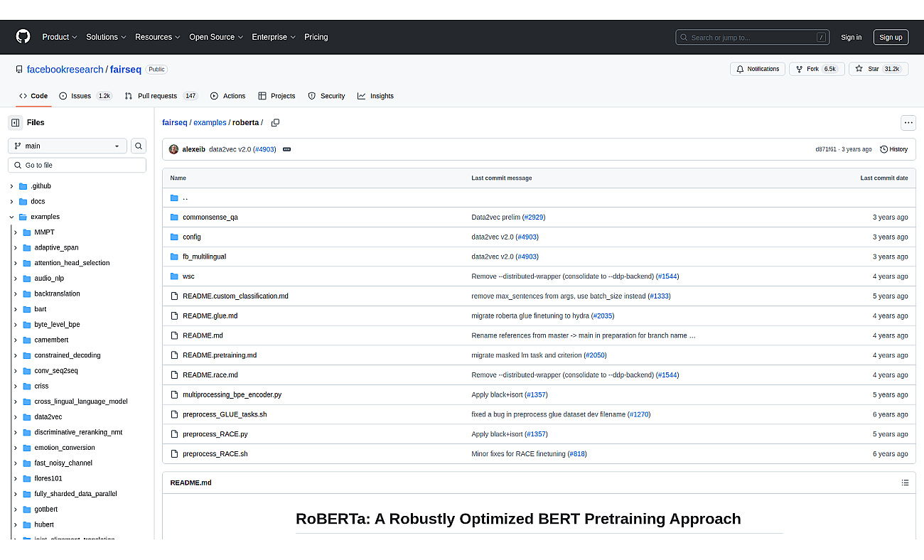Focus the Go to file field
Screen dimensions: 924x560
pyautogui.click(x=77, y=165)
